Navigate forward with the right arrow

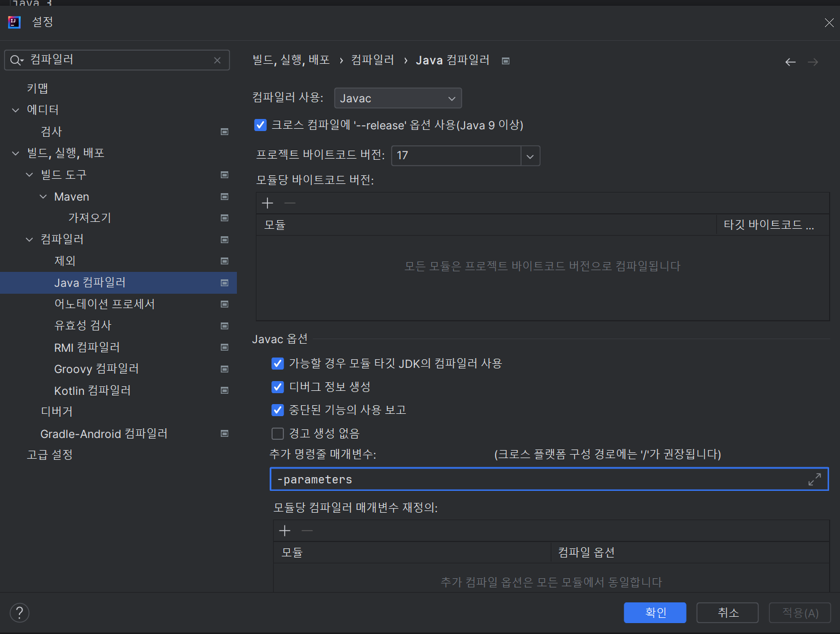(x=813, y=62)
